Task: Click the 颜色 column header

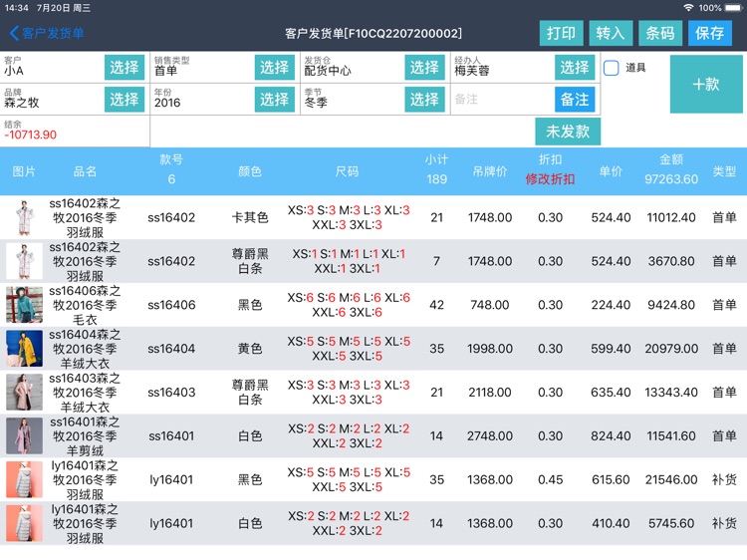Action: (x=250, y=171)
